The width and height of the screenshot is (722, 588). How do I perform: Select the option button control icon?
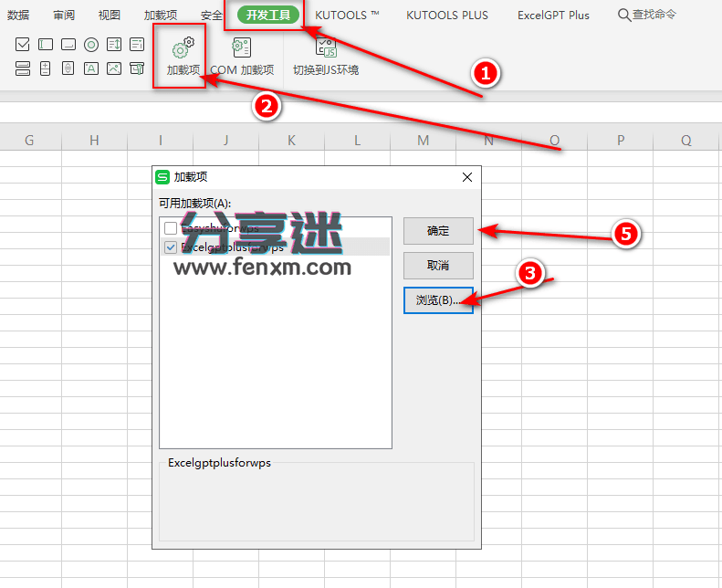point(91,44)
